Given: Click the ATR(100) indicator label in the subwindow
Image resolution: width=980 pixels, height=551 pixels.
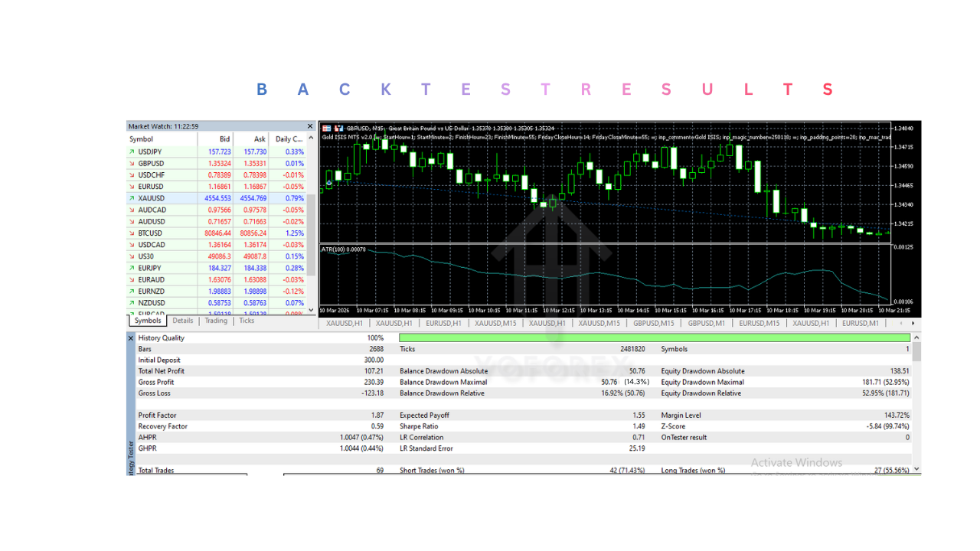Looking at the screenshot, I should (x=344, y=249).
